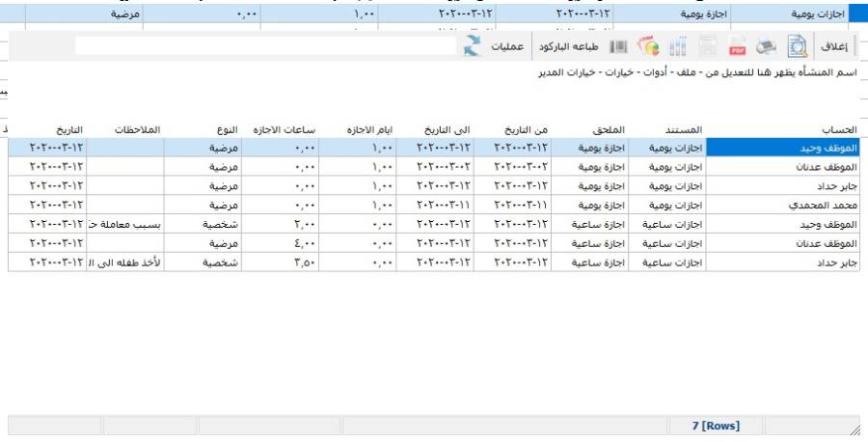Click ٢٠٢٠-٠٣-٠٢ in عدنان's من التاريخ column

pos(513,167)
